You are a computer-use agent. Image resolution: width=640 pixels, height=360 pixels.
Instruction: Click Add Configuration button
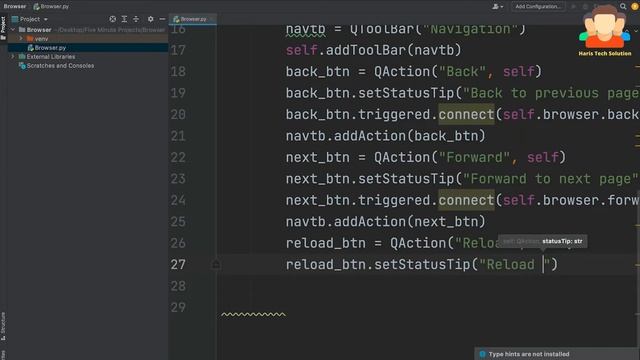point(538,6)
